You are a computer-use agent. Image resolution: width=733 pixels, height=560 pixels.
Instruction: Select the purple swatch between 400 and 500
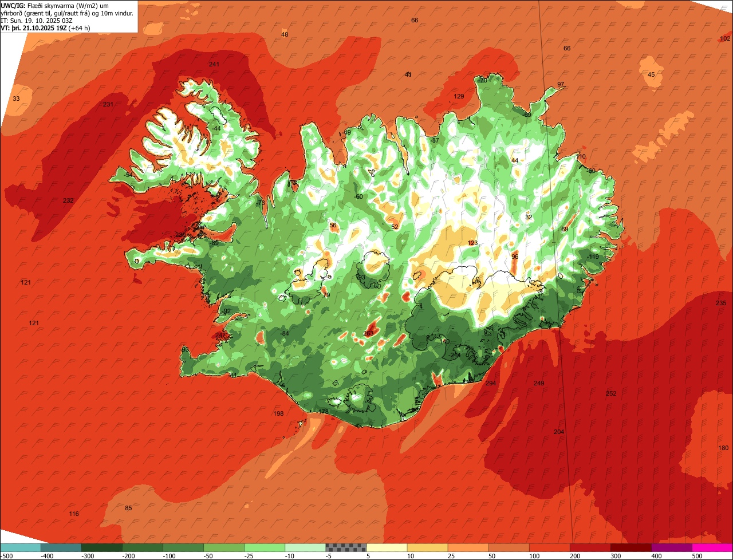click(672, 547)
